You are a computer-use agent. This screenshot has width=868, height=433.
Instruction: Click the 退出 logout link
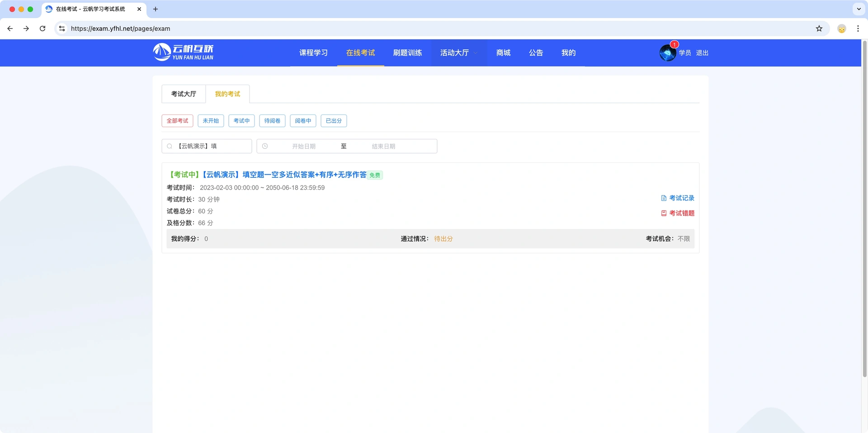pyautogui.click(x=702, y=53)
